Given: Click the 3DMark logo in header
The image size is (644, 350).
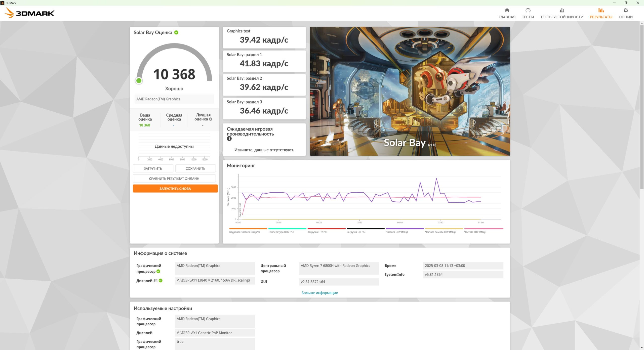Looking at the screenshot, I should 30,13.
